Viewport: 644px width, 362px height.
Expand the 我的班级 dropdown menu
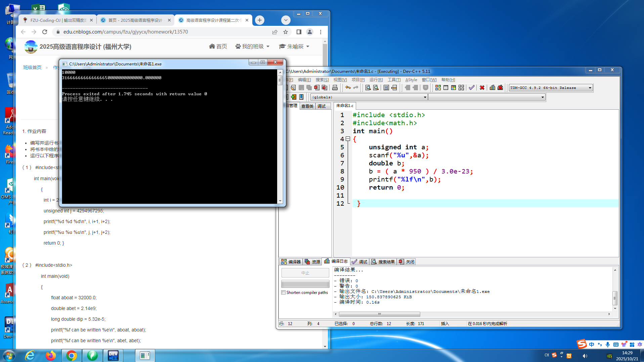[x=253, y=46]
